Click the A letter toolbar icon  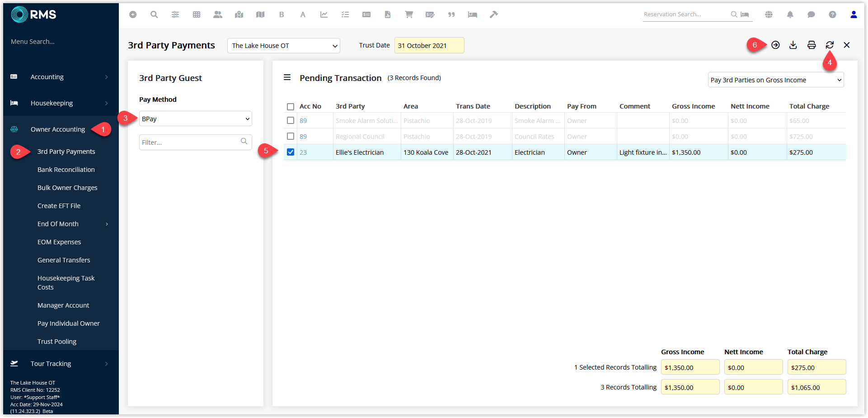[x=303, y=14]
